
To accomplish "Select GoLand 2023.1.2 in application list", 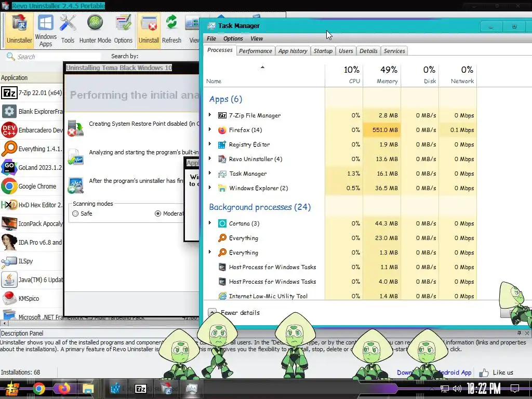I will (x=32, y=167).
